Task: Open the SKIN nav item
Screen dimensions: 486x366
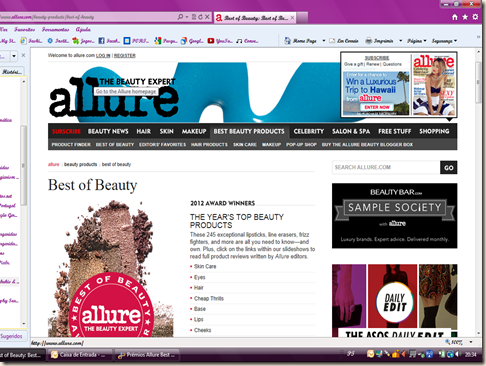Action: (x=166, y=131)
